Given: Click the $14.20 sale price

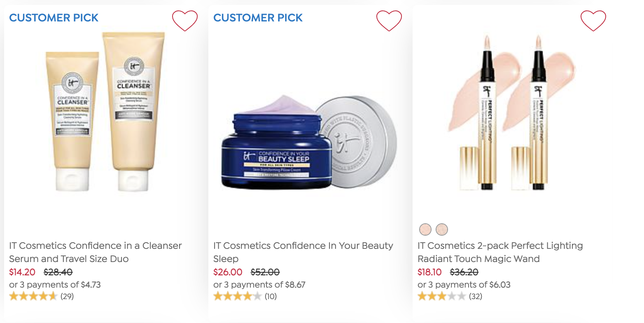Looking at the screenshot, I should (22, 272).
